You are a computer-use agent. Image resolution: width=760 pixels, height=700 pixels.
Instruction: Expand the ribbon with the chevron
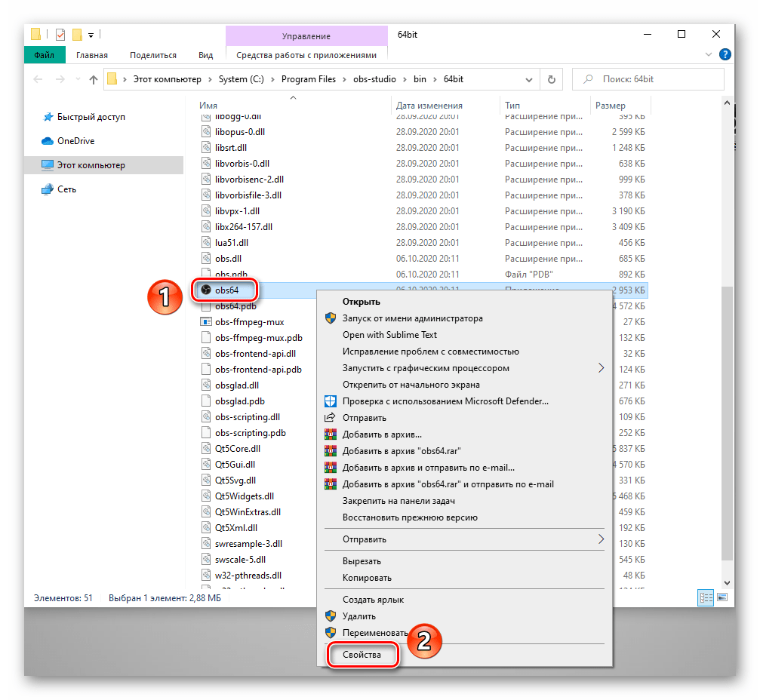[x=708, y=55]
